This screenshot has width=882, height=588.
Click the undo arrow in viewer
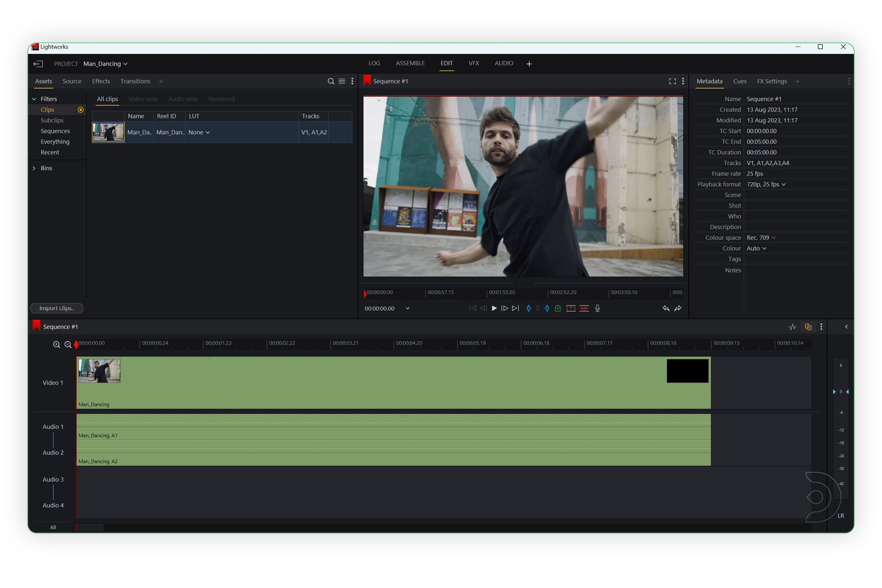[x=665, y=308]
